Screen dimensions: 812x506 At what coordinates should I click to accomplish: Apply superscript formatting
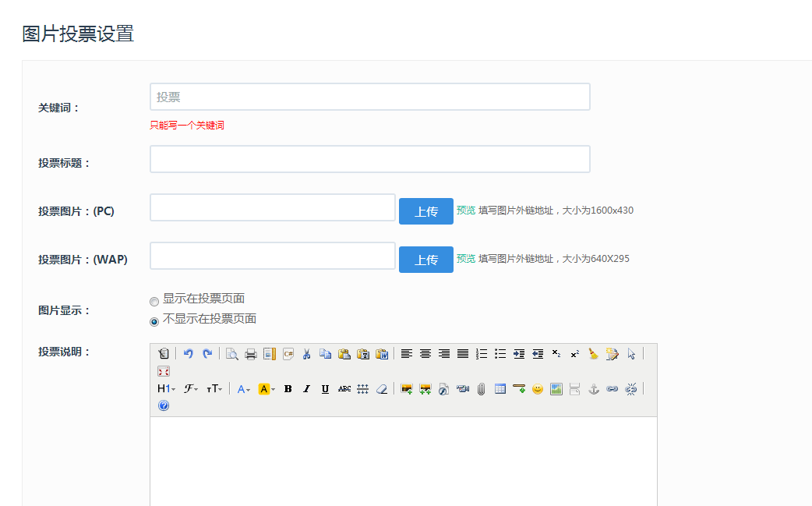(x=575, y=354)
